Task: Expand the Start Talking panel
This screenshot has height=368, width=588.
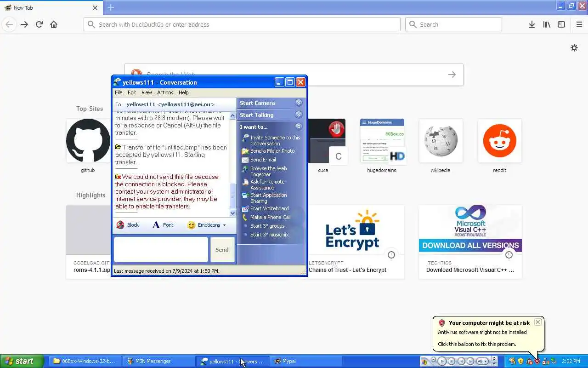Action: (x=299, y=115)
